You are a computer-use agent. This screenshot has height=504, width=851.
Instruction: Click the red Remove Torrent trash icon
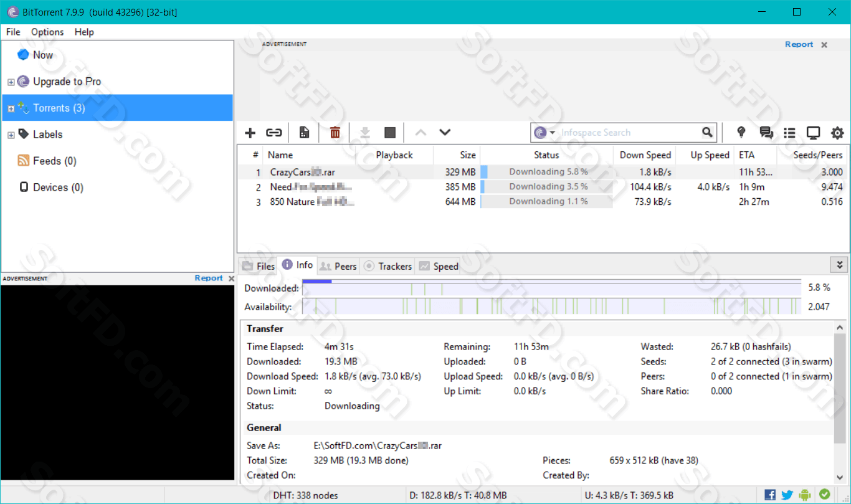pos(335,133)
